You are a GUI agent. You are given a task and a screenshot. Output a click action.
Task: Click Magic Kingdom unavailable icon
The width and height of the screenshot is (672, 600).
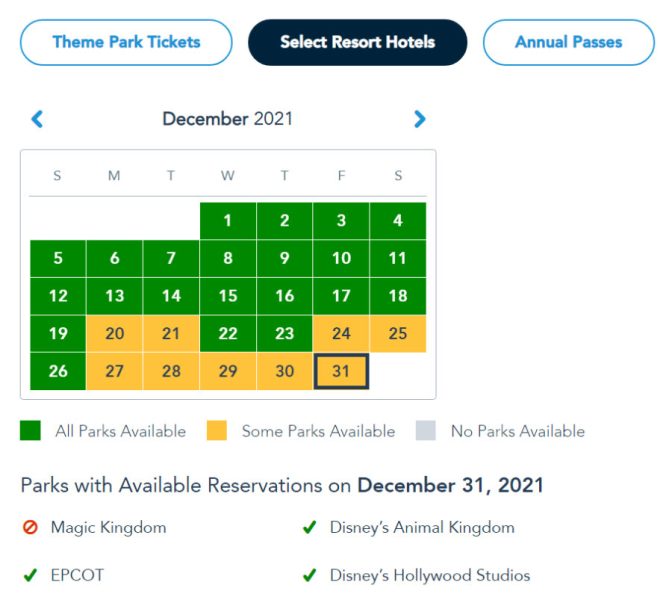(x=30, y=527)
